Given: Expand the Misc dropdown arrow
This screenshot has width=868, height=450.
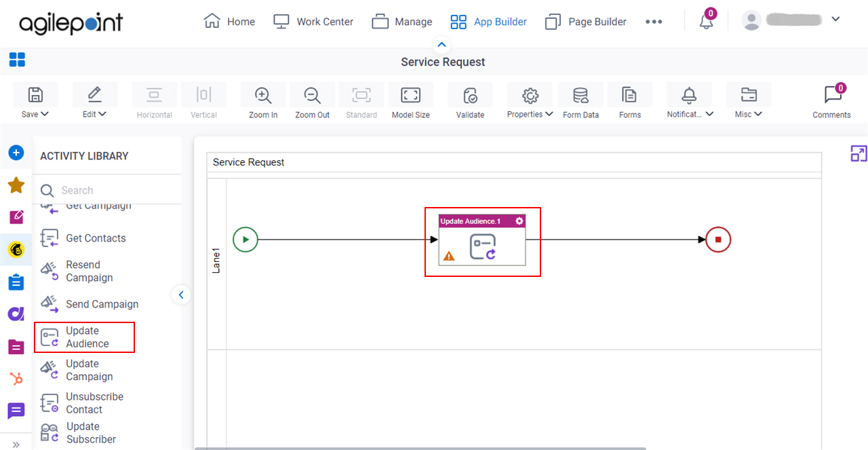Looking at the screenshot, I should (x=758, y=114).
